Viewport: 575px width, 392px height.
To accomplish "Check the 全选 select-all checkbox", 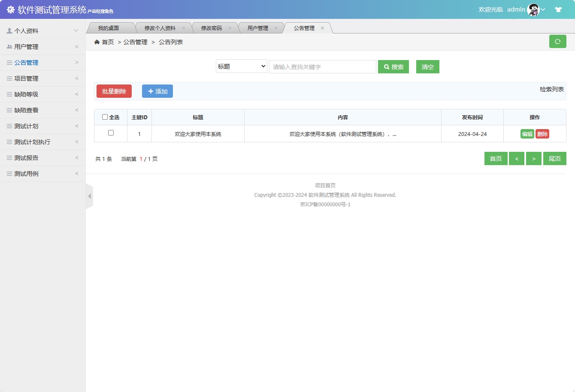I will point(105,117).
